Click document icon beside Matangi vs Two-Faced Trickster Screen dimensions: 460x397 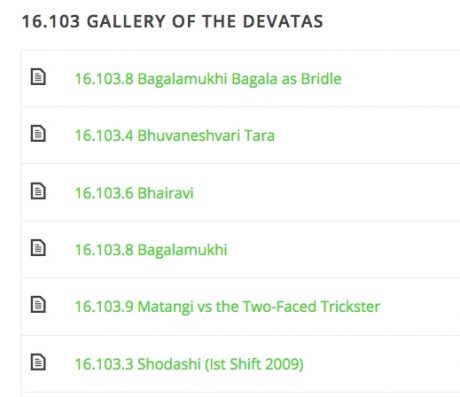(38, 304)
